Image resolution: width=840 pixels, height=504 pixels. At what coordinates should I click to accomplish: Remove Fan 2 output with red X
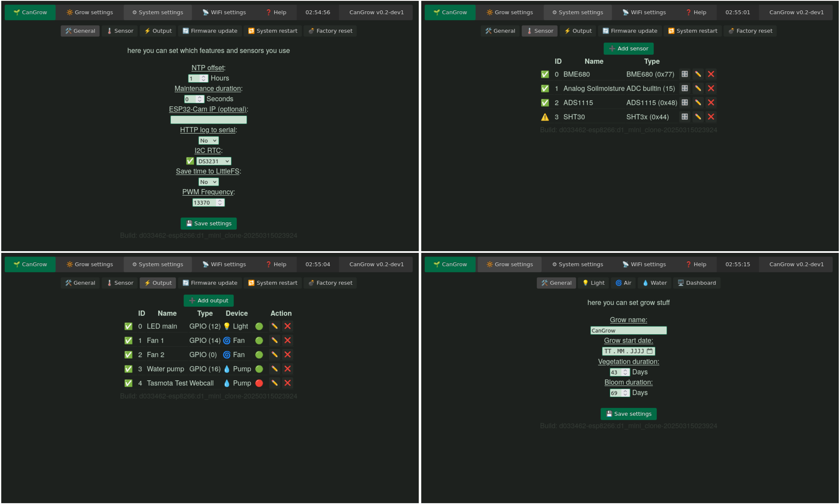[287, 355]
